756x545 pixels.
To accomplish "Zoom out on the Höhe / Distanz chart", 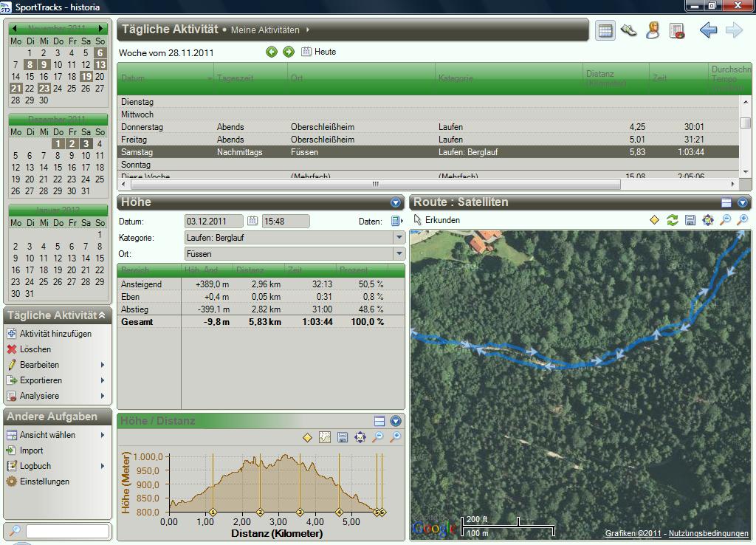I will point(378,437).
